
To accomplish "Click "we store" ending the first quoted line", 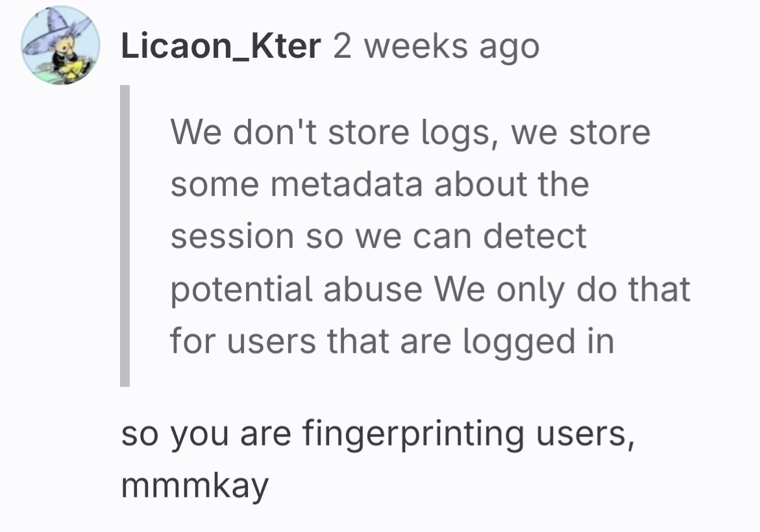I will tap(580, 132).
